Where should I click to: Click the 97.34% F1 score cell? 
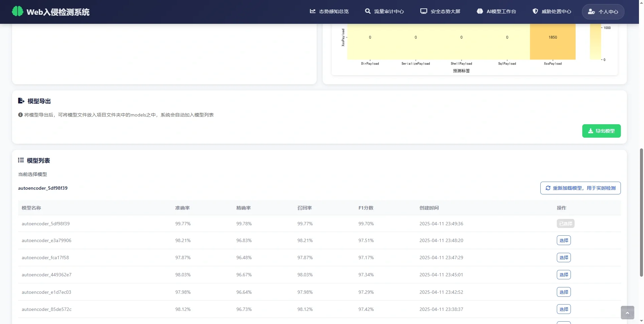[366, 275]
